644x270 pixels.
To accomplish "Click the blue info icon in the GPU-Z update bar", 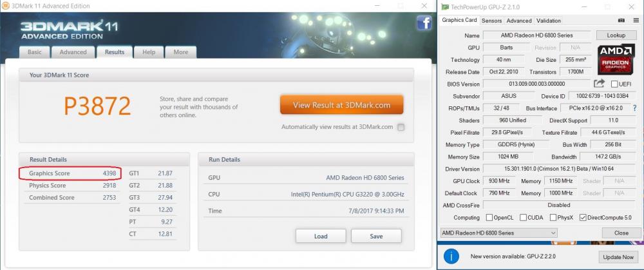I will click(451, 257).
